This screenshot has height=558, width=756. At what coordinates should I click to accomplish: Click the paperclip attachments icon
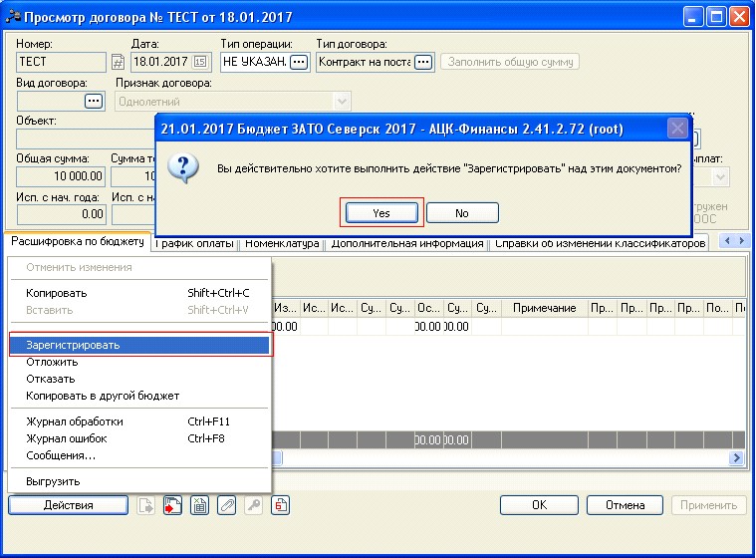[227, 505]
